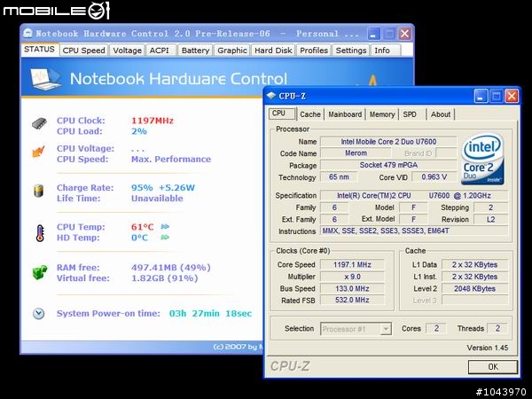
Task: Open the Battery tab
Action: click(x=195, y=51)
